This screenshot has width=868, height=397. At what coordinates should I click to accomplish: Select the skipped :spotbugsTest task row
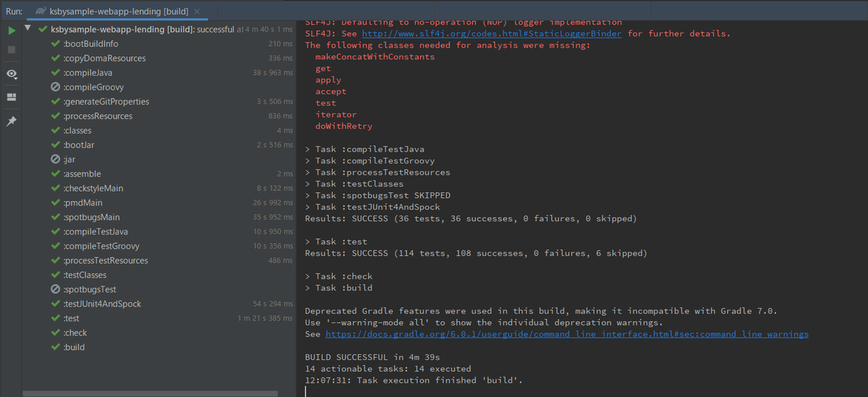click(159, 289)
